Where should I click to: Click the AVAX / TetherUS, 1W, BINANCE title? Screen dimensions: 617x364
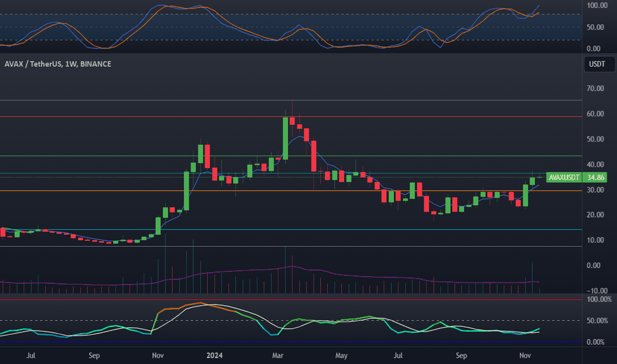tap(58, 64)
